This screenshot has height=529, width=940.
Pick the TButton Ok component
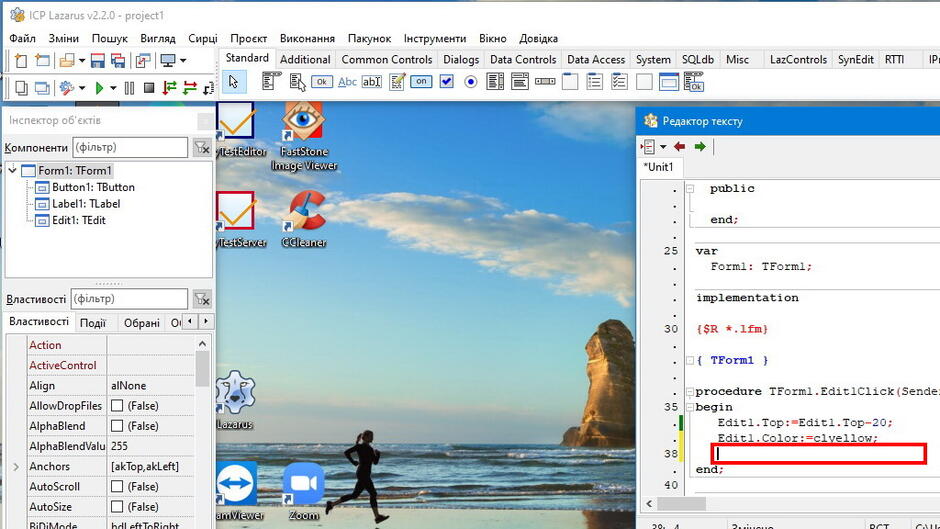tap(322, 82)
